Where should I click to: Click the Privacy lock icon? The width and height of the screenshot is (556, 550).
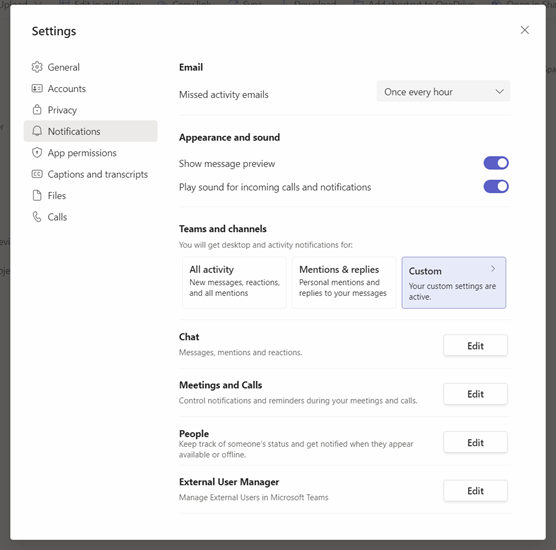[37, 110]
